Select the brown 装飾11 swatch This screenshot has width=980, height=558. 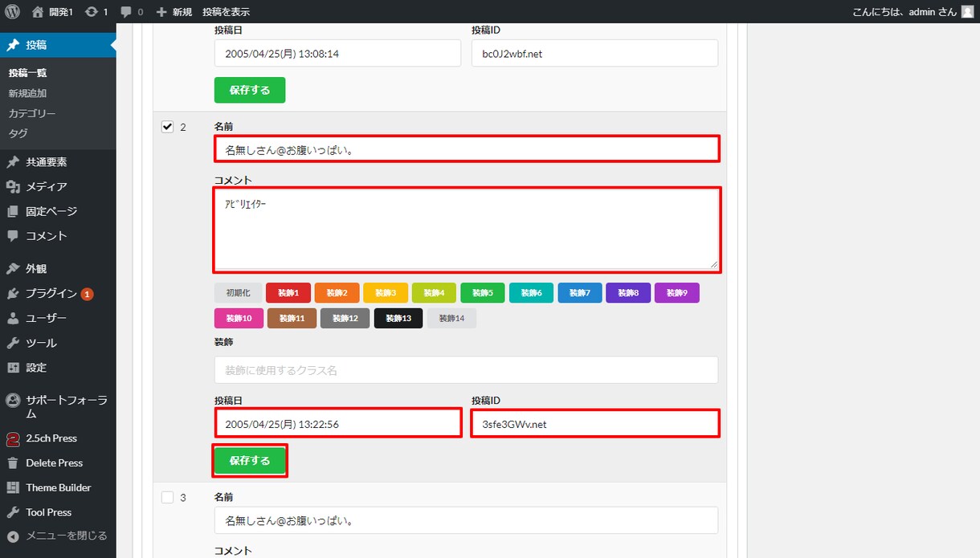click(292, 318)
